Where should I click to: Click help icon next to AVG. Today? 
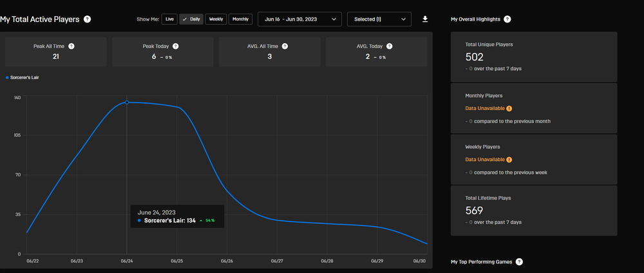pyautogui.click(x=390, y=46)
